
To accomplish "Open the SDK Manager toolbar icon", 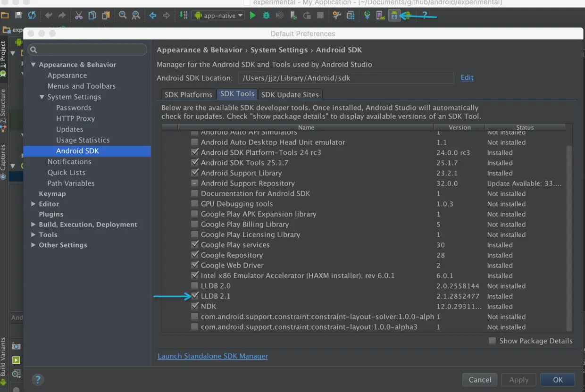I will point(394,16).
